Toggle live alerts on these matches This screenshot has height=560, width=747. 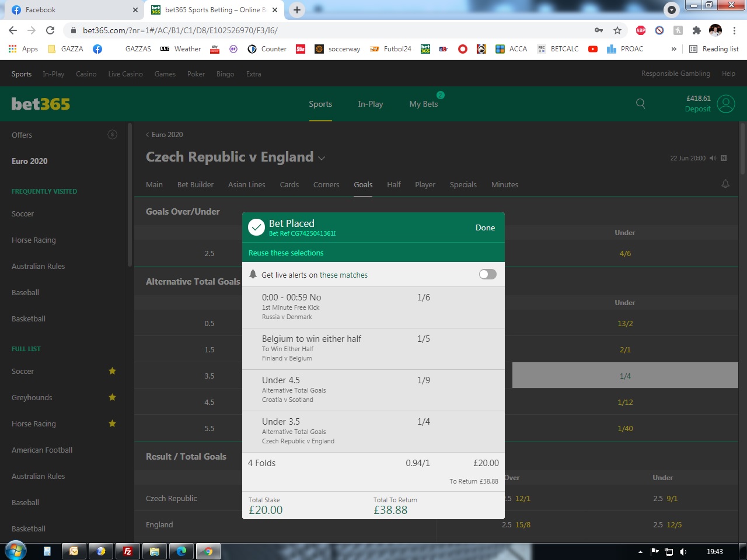(x=488, y=274)
